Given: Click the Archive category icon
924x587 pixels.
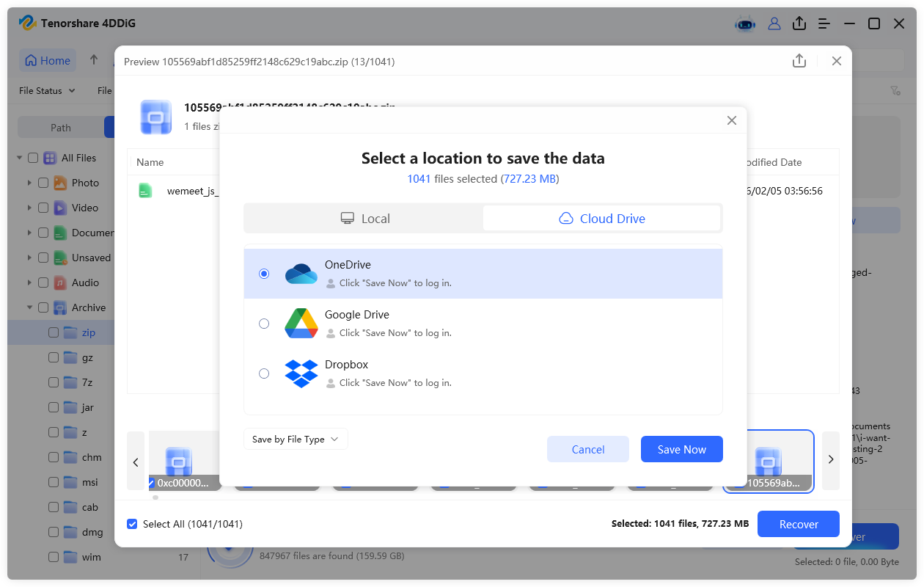Looking at the screenshot, I should coord(60,307).
